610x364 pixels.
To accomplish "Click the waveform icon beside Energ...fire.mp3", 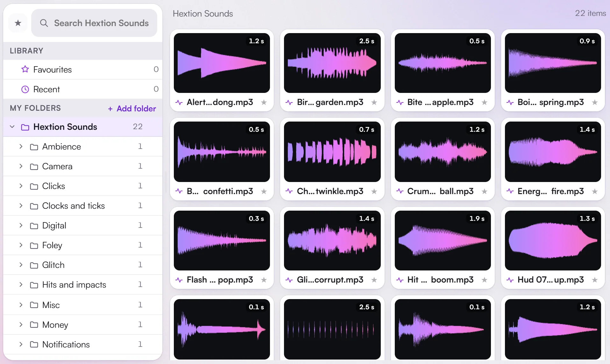I will pyautogui.click(x=510, y=191).
